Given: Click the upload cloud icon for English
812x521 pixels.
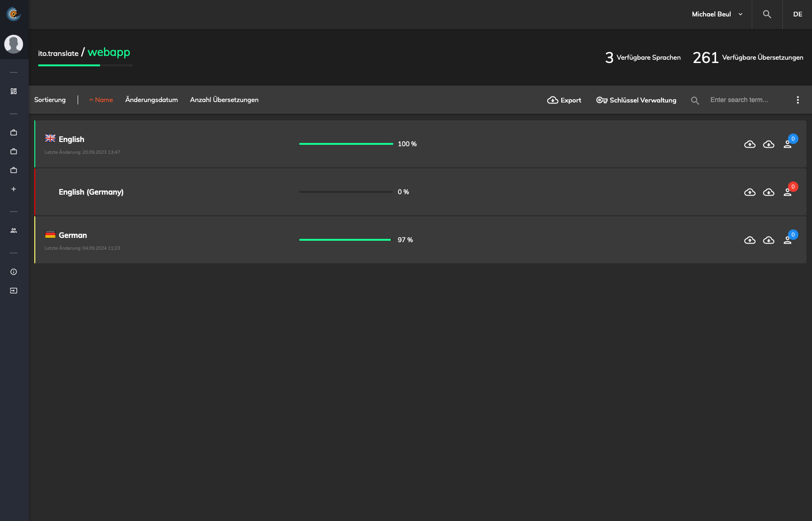Looking at the screenshot, I should point(750,144).
